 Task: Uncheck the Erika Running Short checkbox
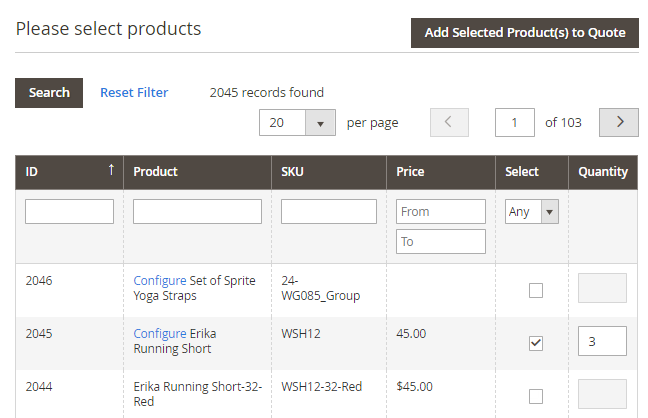click(536, 343)
